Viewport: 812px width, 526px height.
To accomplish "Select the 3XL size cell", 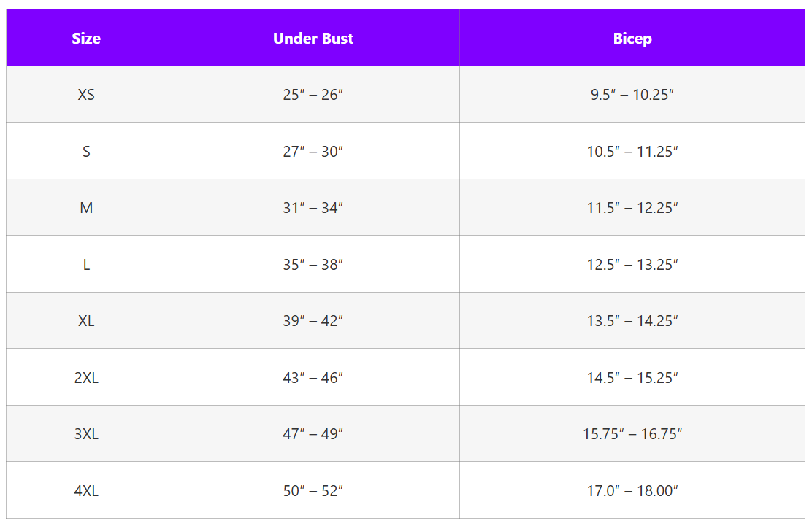I will [x=86, y=434].
